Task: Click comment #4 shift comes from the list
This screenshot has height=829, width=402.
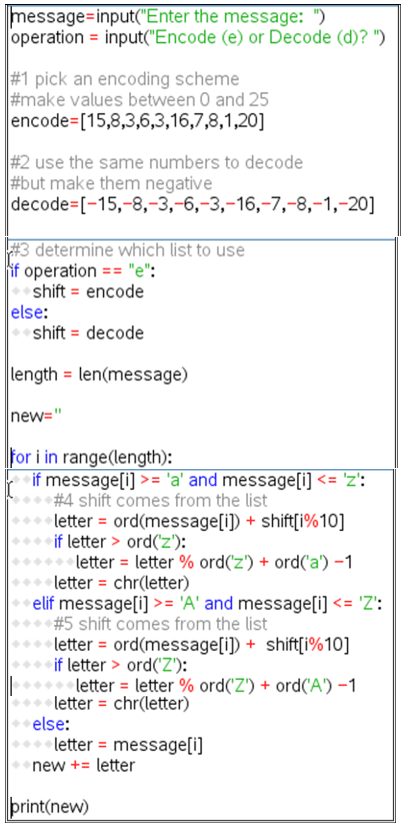Action: click(x=160, y=500)
